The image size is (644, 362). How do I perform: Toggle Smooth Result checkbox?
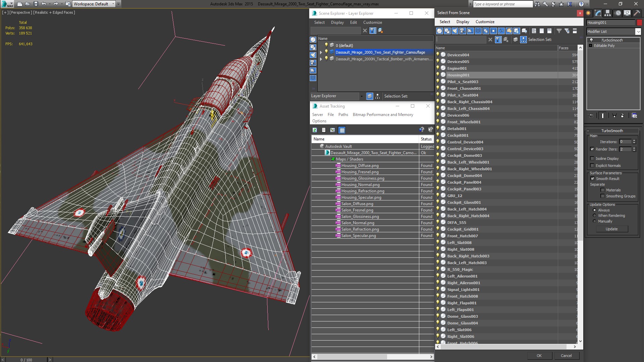click(592, 179)
